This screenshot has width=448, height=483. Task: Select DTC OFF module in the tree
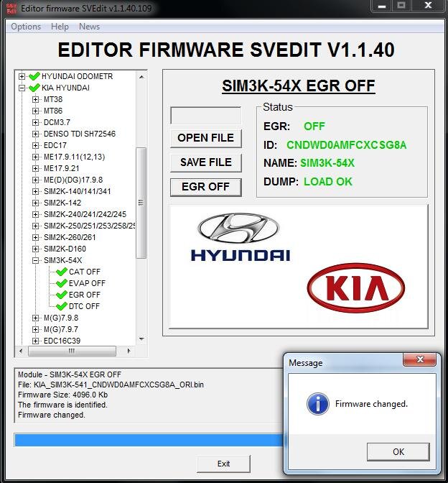pos(84,306)
